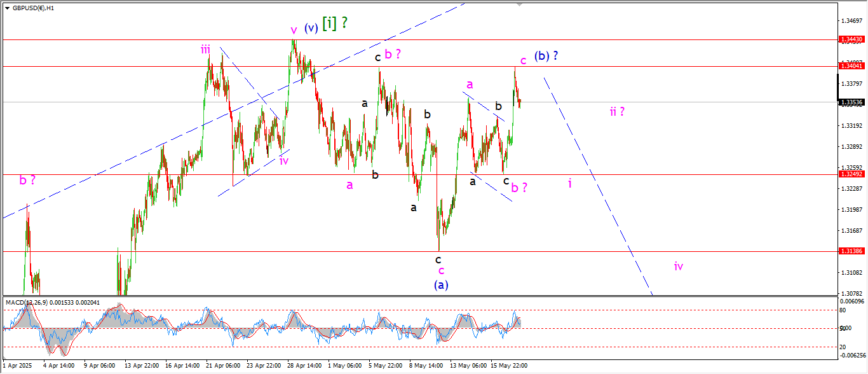Image resolution: width=868 pixels, height=374 pixels.
Task: Click the 16 Apr 14:00 time label
Action: 182,366
